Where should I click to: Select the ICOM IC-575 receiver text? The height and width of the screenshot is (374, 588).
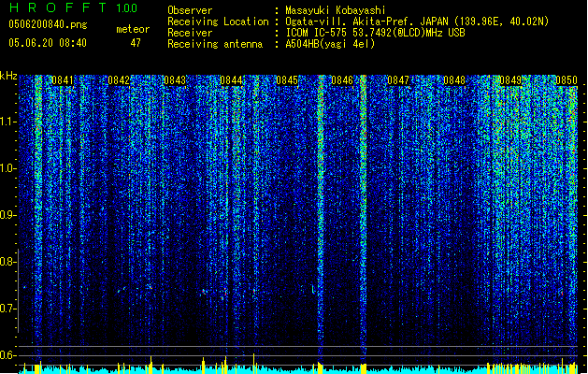[x=376, y=33]
